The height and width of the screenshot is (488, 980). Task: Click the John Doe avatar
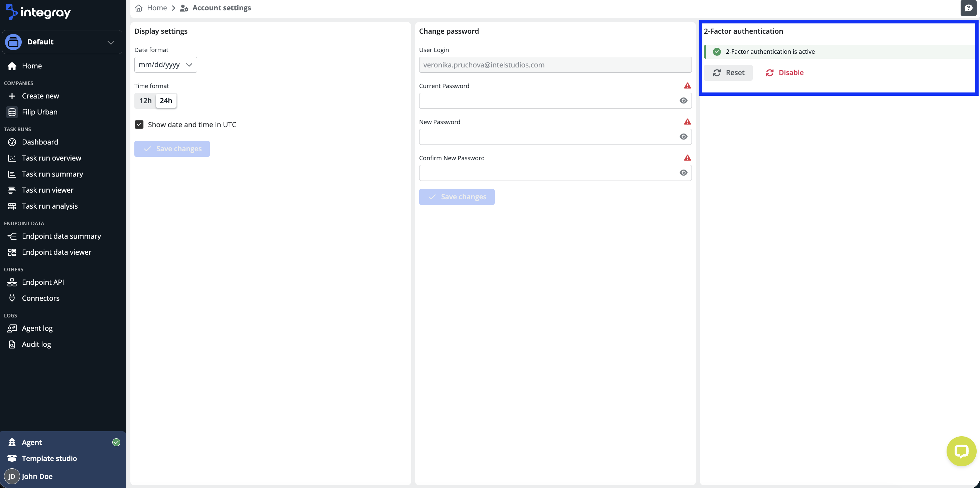pyautogui.click(x=12, y=476)
